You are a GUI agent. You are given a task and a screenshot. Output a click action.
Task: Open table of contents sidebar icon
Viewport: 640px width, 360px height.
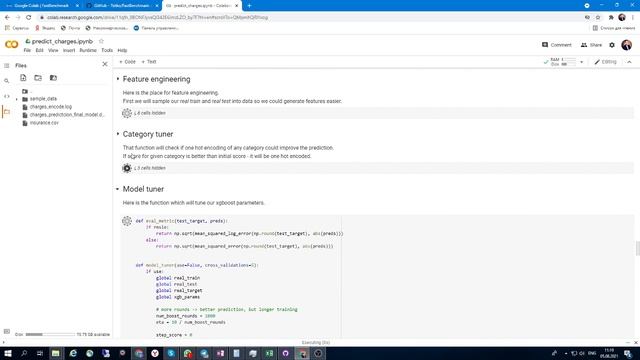[7, 65]
